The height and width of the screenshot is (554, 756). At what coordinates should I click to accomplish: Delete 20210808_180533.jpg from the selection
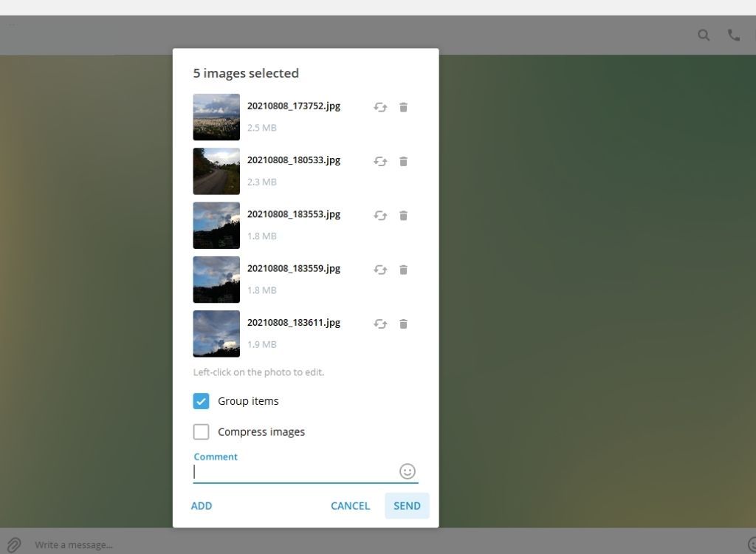click(x=404, y=161)
